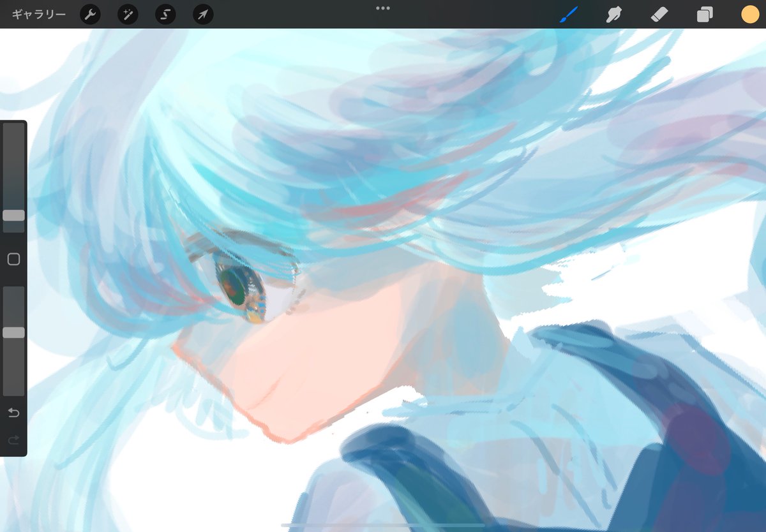766x532 pixels.
Task: Open the Adjustments magic wand menu
Action: (128, 14)
